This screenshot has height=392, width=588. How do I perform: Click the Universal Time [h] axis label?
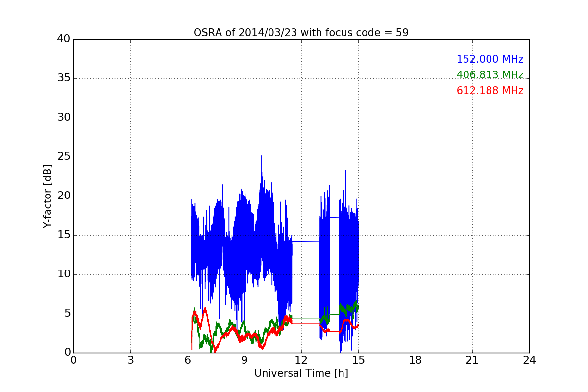pyautogui.click(x=301, y=373)
